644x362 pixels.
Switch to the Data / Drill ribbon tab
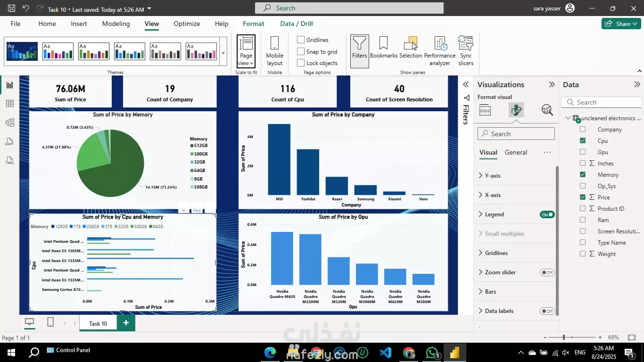pyautogui.click(x=297, y=24)
